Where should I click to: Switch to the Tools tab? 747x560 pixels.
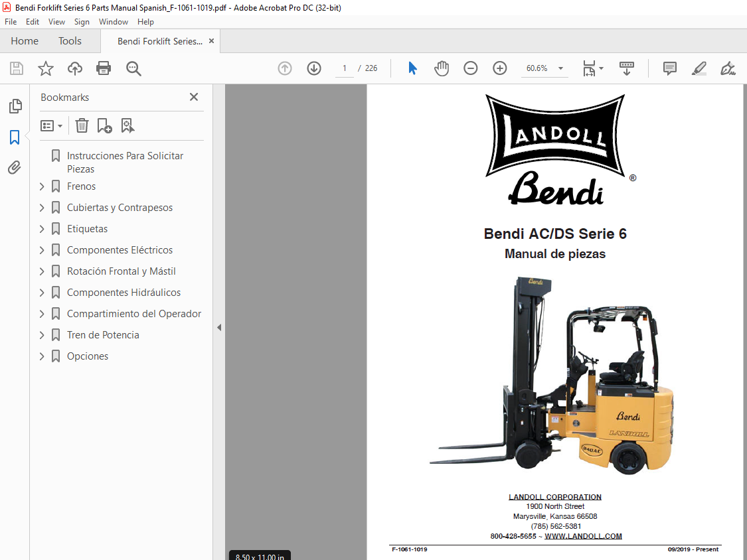(70, 41)
